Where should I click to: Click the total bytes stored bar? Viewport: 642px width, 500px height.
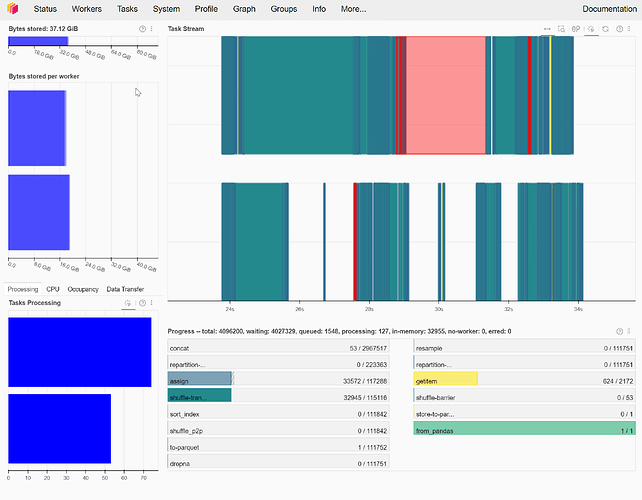tap(38, 41)
